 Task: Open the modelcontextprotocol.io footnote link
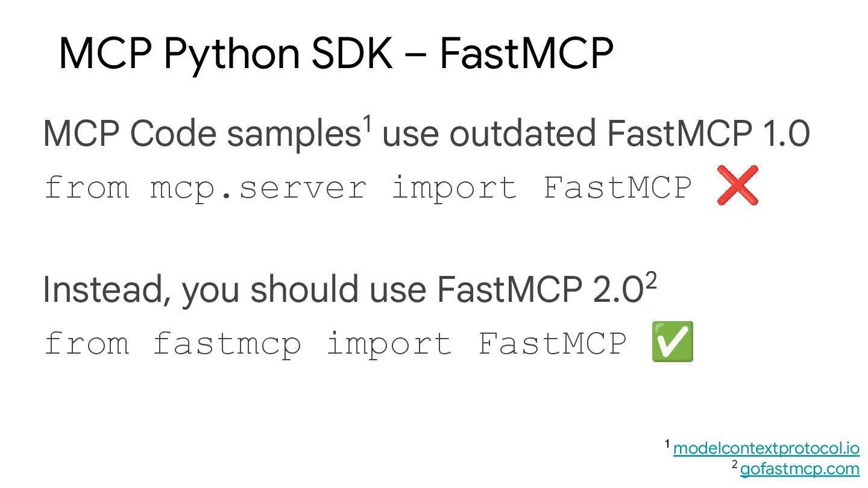coord(766,449)
